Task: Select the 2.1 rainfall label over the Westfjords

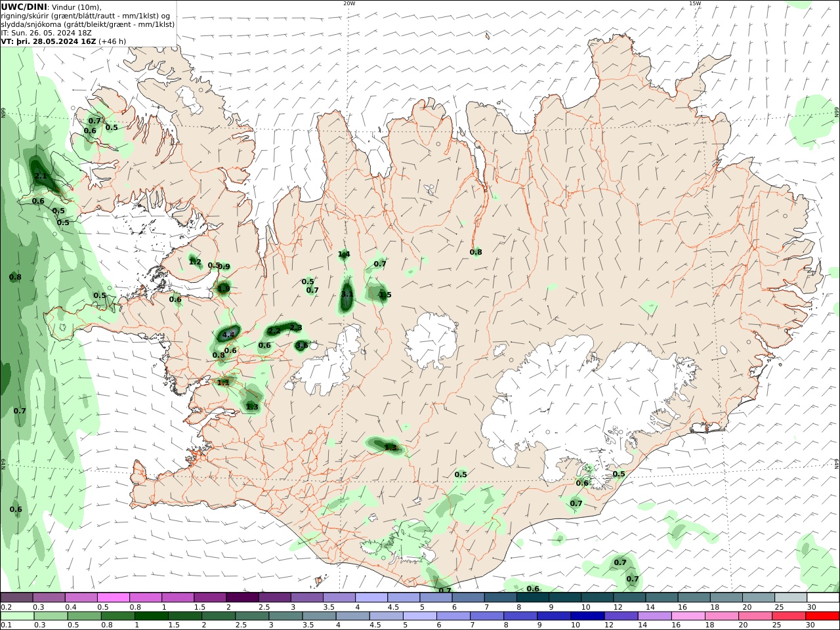Action: (41, 176)
